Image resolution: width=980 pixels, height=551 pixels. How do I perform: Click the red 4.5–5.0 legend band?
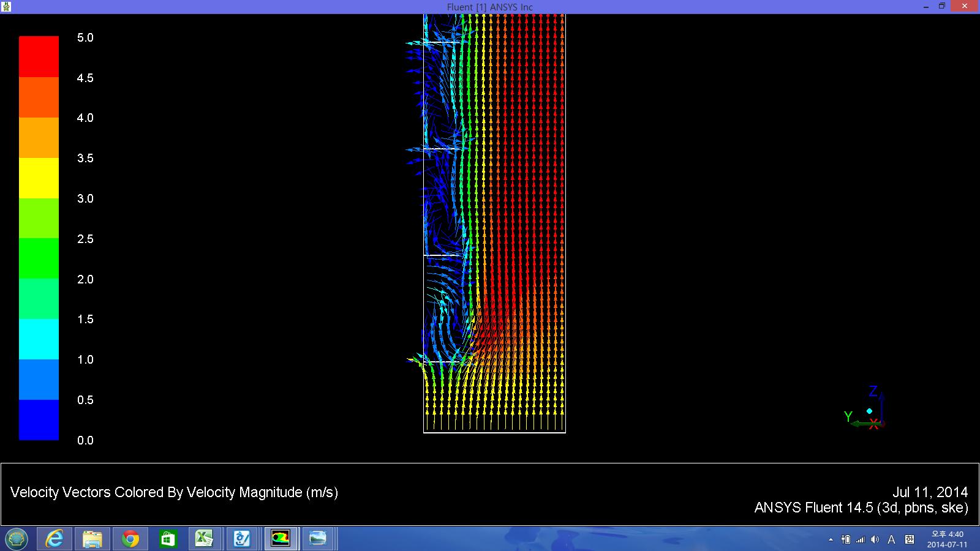(x=39, y=56)
